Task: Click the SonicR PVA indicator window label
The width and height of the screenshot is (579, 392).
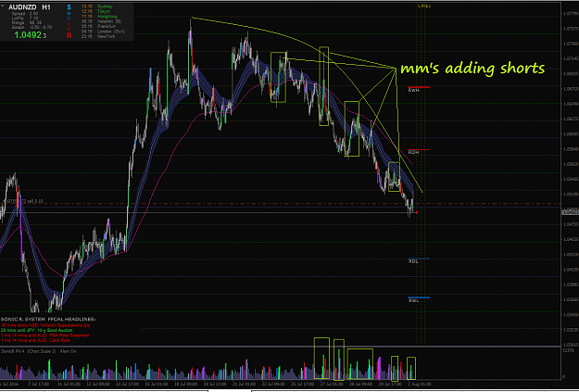Action: tap(38, 351)
